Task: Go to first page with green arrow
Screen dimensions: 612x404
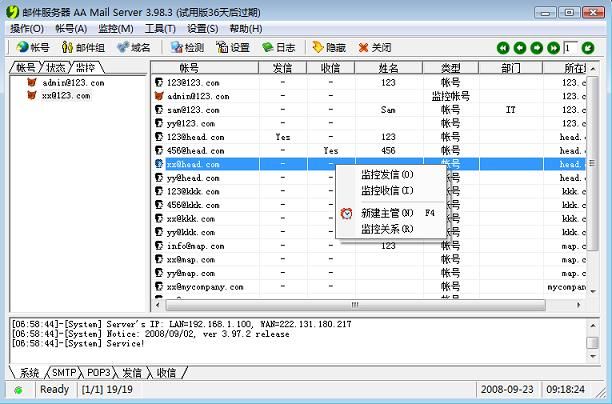Action: [503, 48]
